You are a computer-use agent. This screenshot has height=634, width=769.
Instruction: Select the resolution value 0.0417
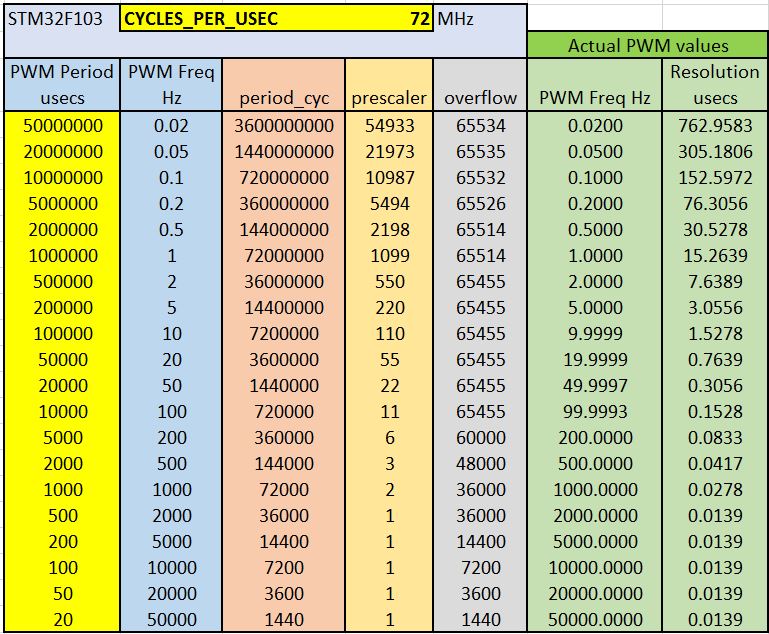point(714,463)
